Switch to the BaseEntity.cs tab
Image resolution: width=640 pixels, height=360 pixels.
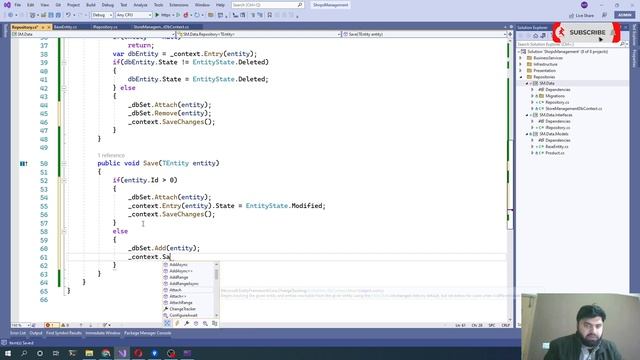point(65,27)
